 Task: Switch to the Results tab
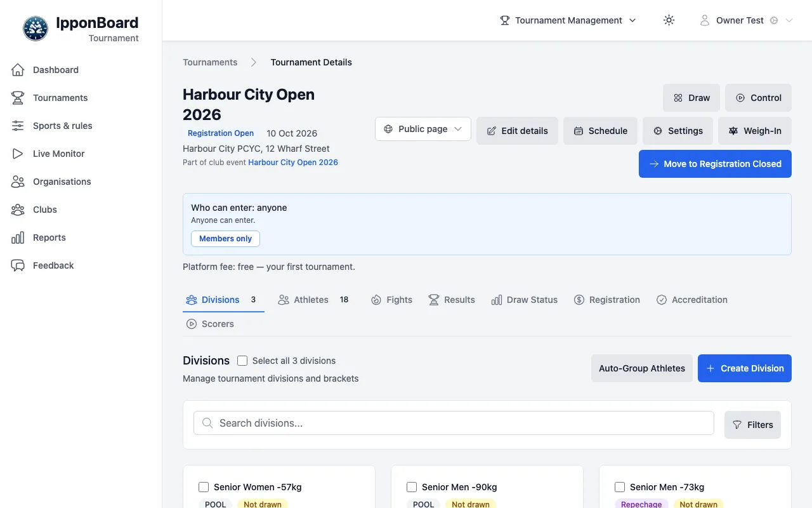pos(452,300)
